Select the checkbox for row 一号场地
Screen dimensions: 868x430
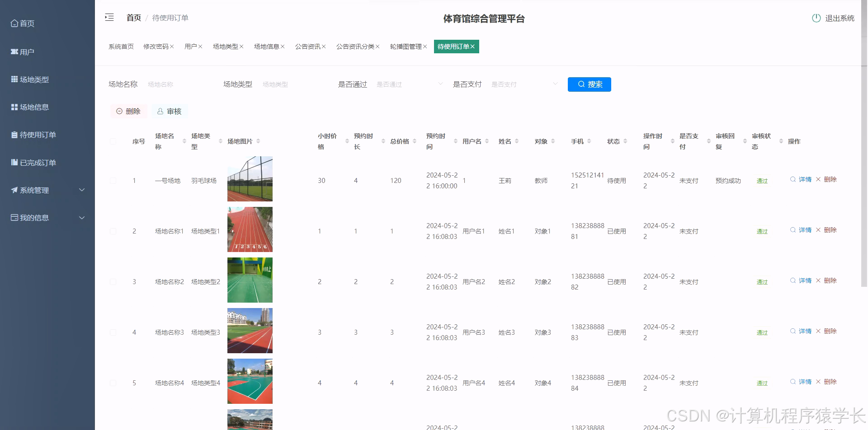(x=113, y=181)
